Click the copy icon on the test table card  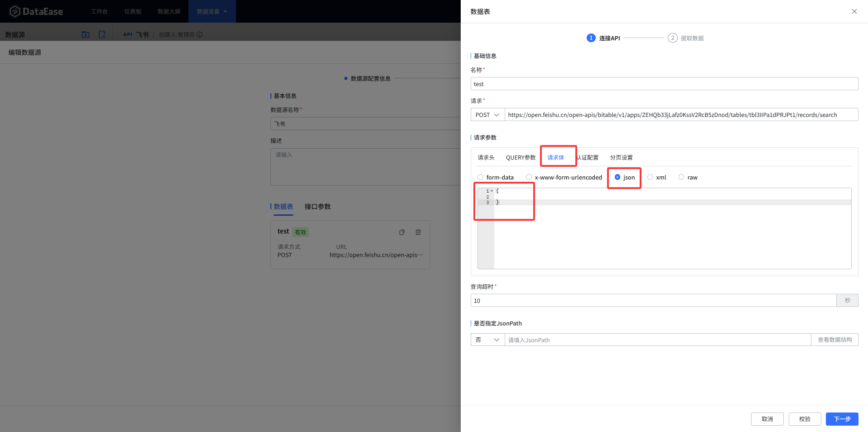[x=401, y=232]
